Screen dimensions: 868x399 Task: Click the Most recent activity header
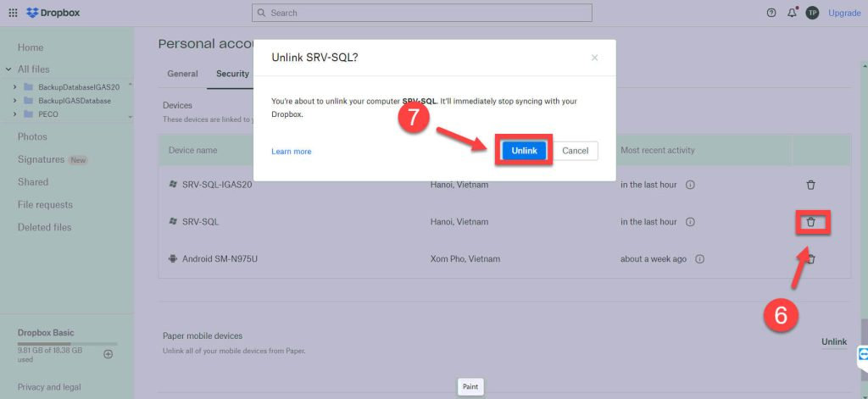point(658,151)
